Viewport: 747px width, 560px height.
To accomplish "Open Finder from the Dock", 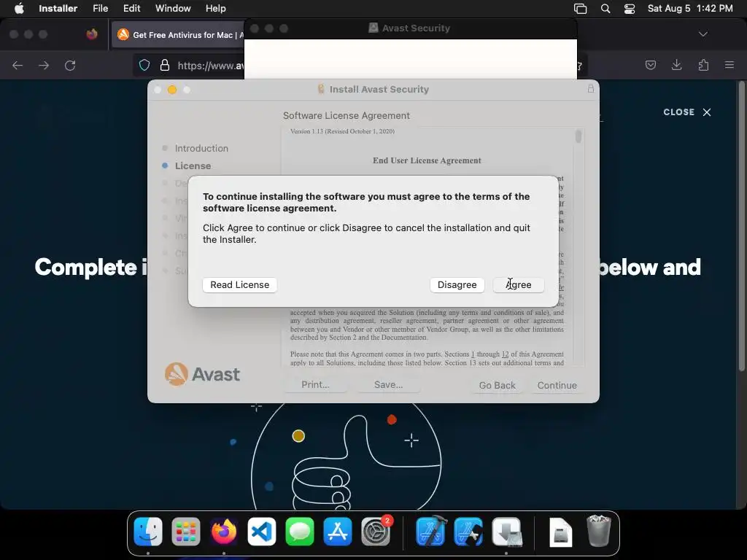I will [x=148, y=532].
